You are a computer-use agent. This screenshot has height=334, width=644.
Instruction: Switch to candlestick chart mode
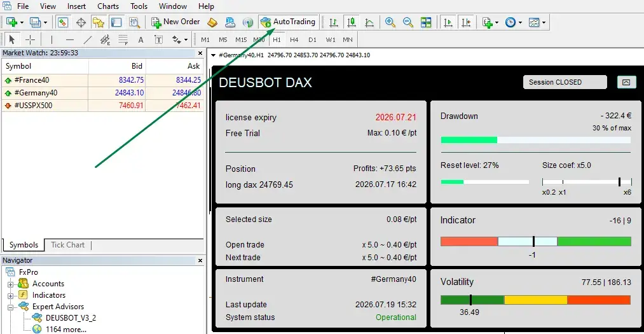pos(352,22)
